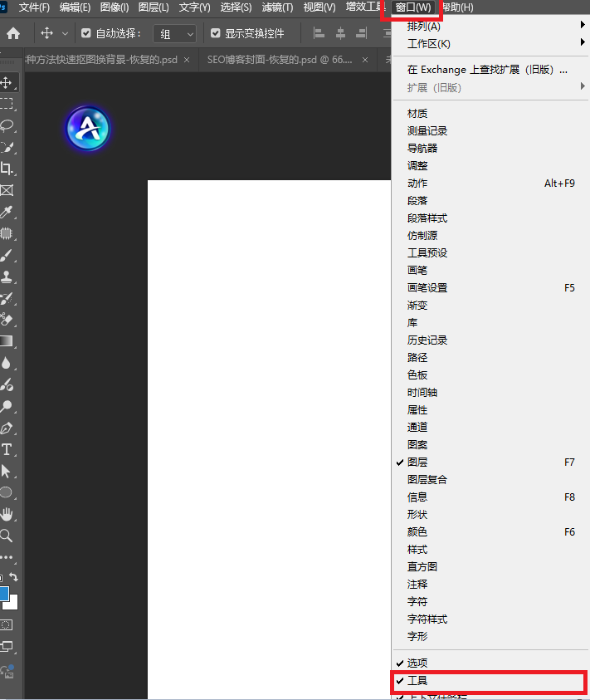Select the Crop tool
Image resolution: width=590 pixels, height=700 pixels.
coord(7,169)
